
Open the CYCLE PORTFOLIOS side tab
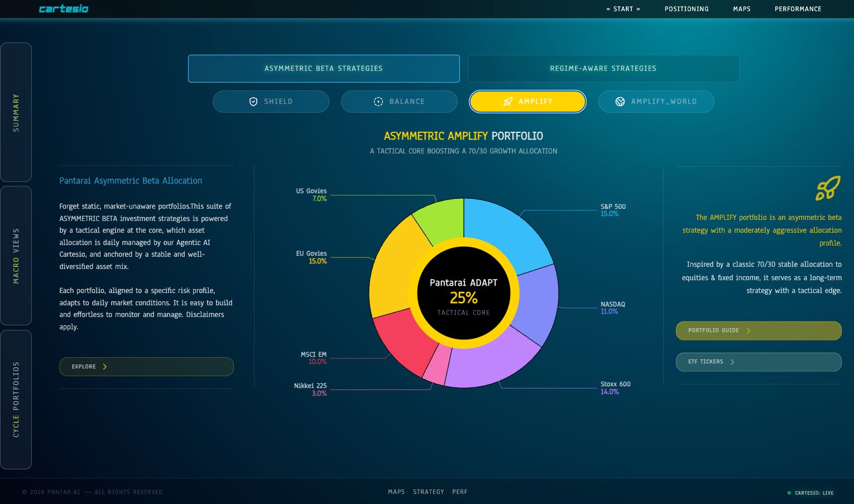coord(16,400)
